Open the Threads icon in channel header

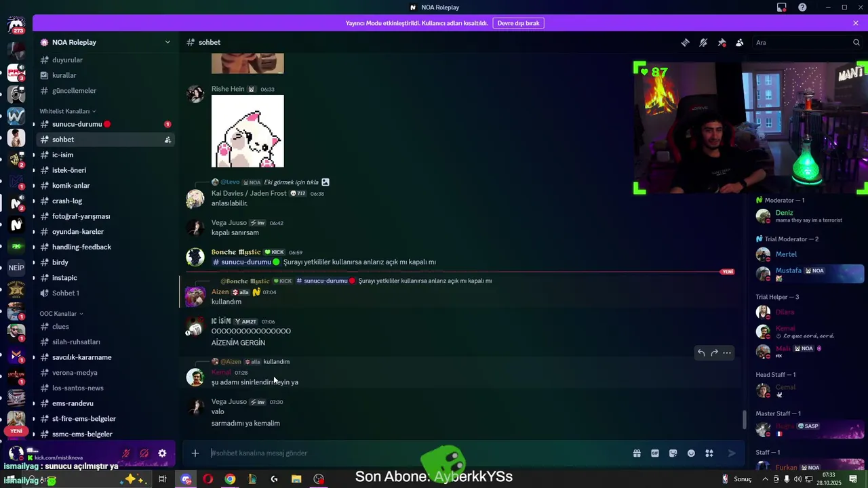(686, 42)
